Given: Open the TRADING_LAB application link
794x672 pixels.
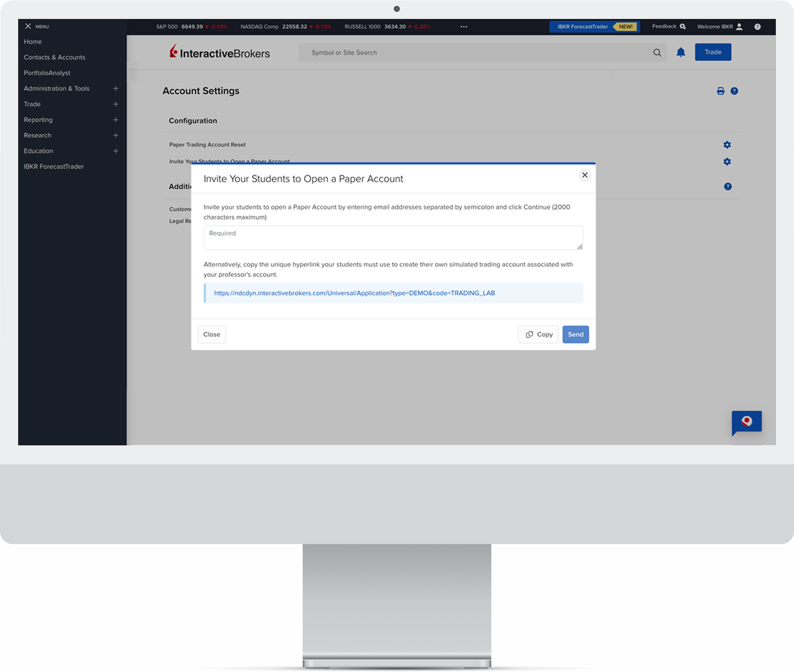Looking at the screenshot, I should (x=354, y=293).
